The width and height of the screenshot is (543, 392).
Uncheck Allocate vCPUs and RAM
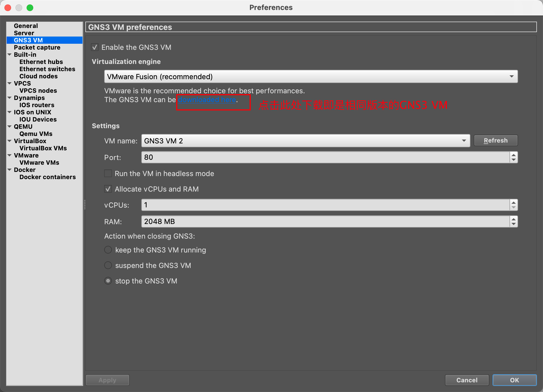(x=108, y=189)
